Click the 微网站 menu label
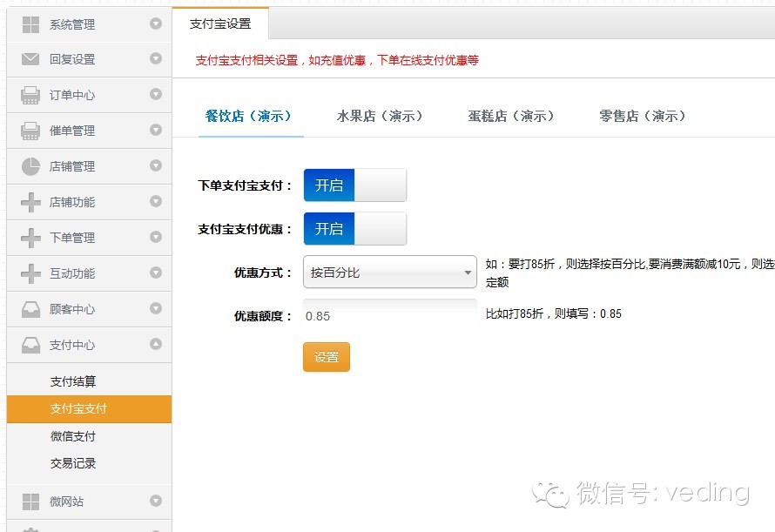This screenshot has height=532, width=775. tap(67, 502)
